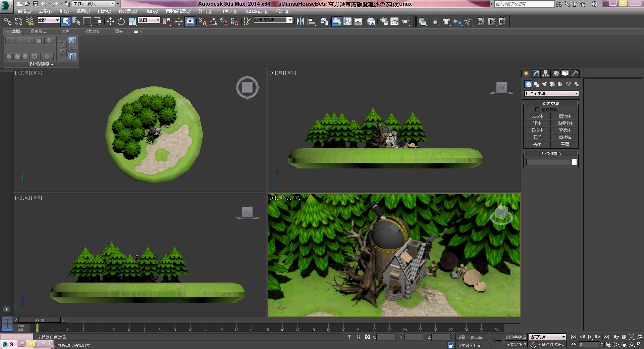Click the Unlink Selection icon
This screenshot has height=349, width=644.
pos(18,21)
